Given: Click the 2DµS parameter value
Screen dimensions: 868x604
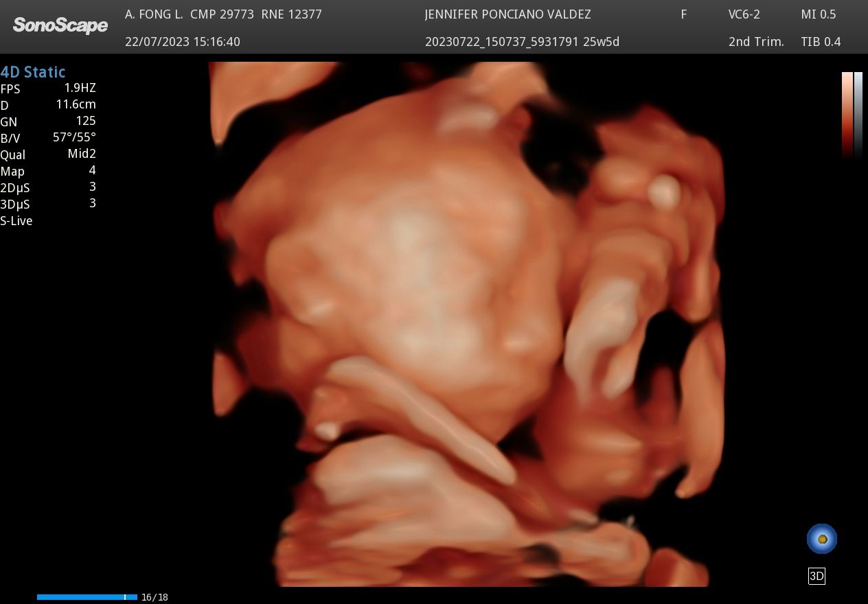Looking at the screenshot, I should pyautogui.click(x=92, y=187).
